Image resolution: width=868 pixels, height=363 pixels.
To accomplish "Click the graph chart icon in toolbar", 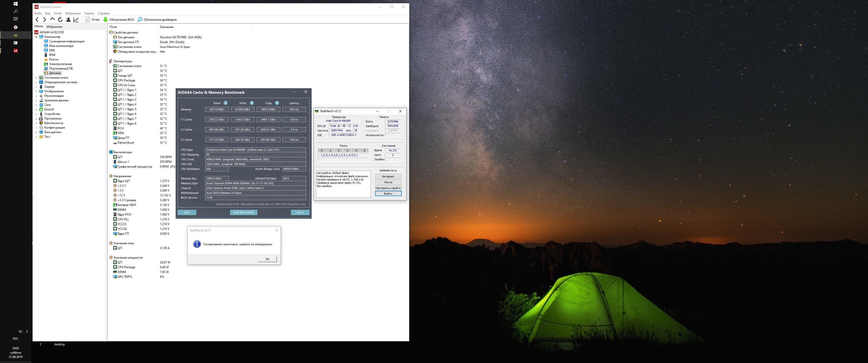I will click(76, 19).
